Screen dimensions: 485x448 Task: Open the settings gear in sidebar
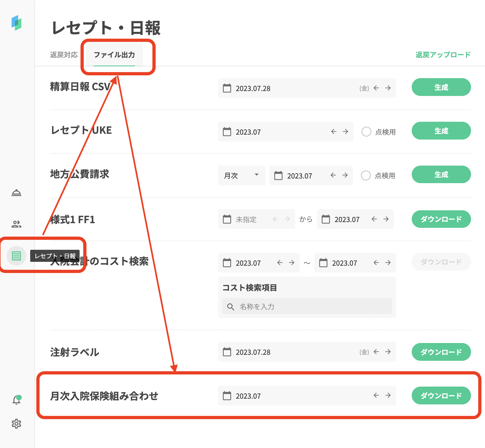pos(16,424)
